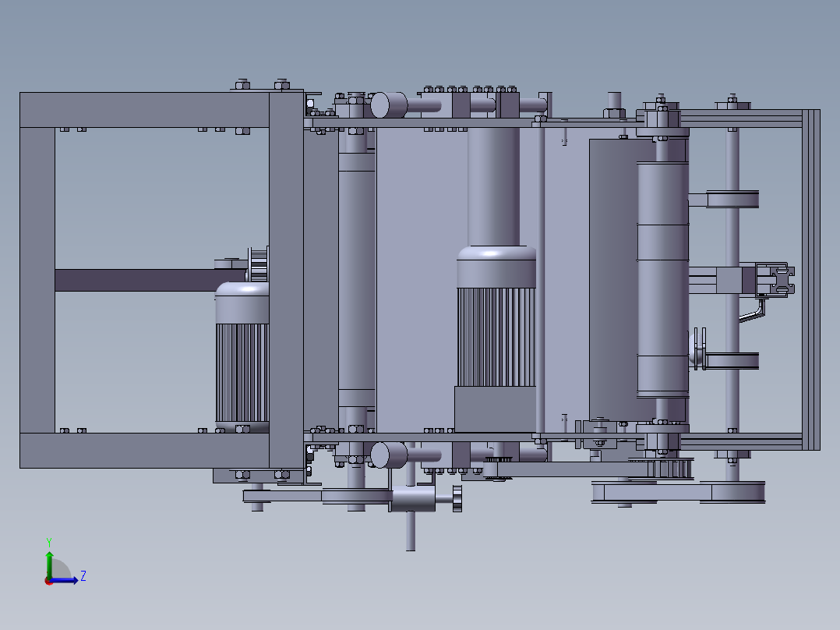This screenshot has height=630, width=840.
Task: Select the long segmented roller on right side
Action: coord(662,279)
